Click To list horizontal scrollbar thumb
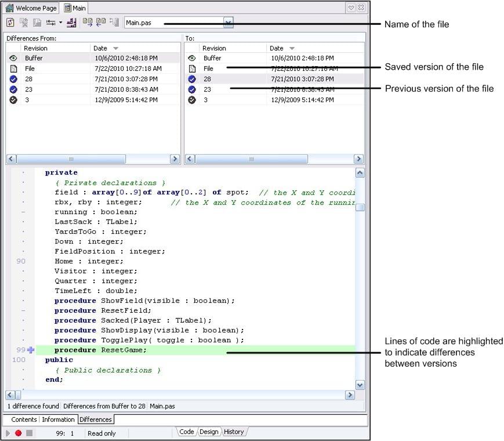This screenshot has width=504, height=441. [x=251, y=159]
